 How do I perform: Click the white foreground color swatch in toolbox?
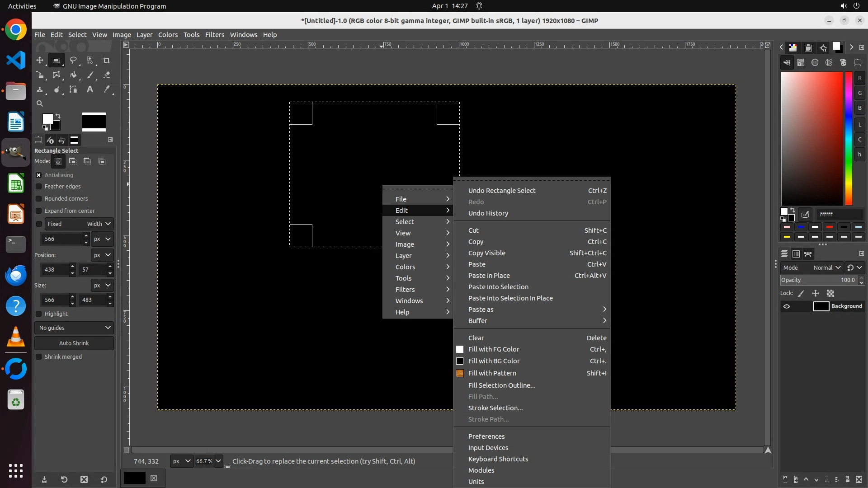(x=47, y=118)
